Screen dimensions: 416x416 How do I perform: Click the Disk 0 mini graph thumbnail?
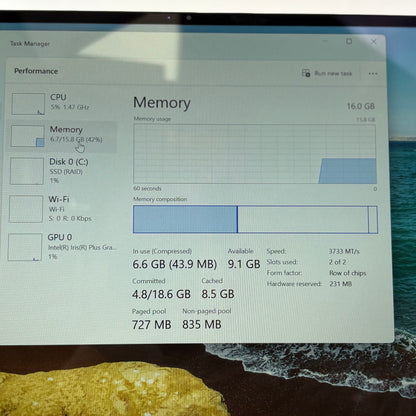tap(27, 171)
